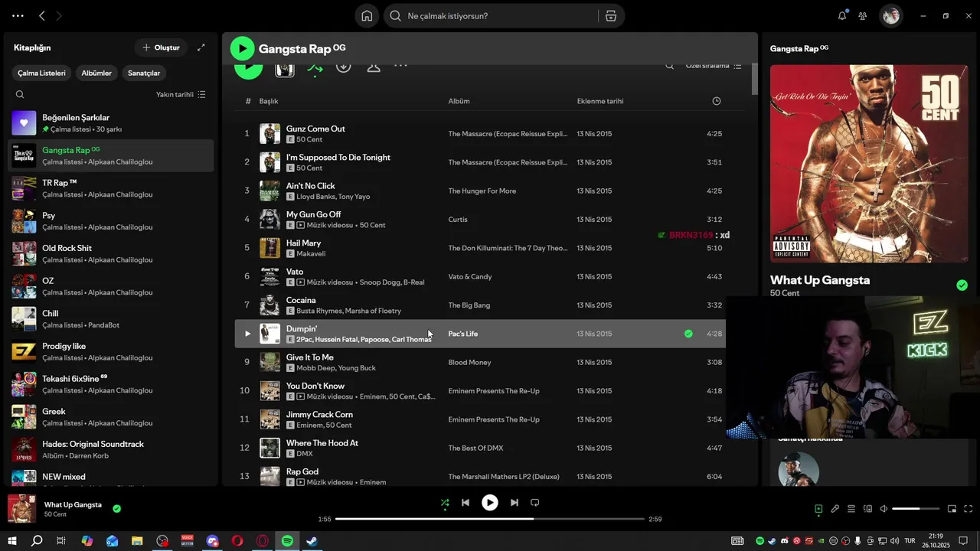Screen dimensions: 980x551
Task: Open the notifications bell
Action: point(842,15)
